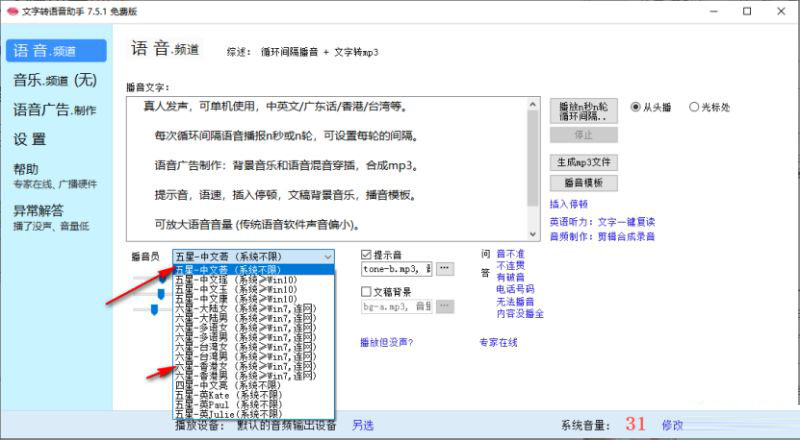Screen dimensions: 800x440
Task: Choose 六星-多语男 voice option
Action: [x=254, y=338]
